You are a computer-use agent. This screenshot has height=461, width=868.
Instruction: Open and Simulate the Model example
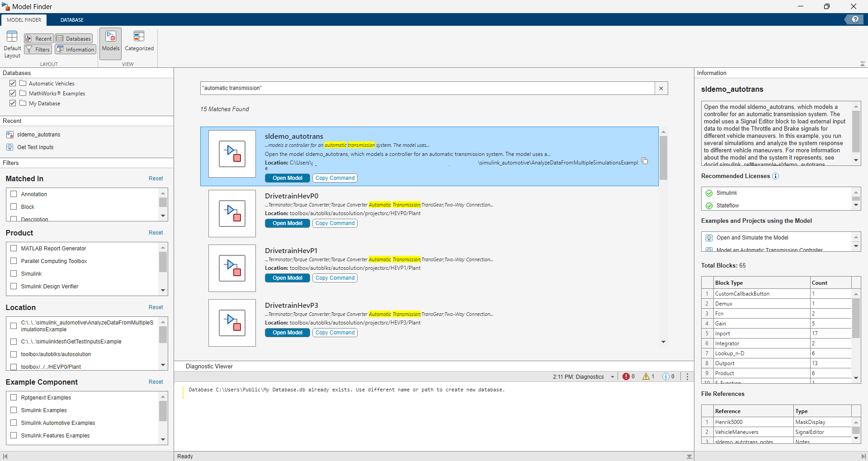752,238
